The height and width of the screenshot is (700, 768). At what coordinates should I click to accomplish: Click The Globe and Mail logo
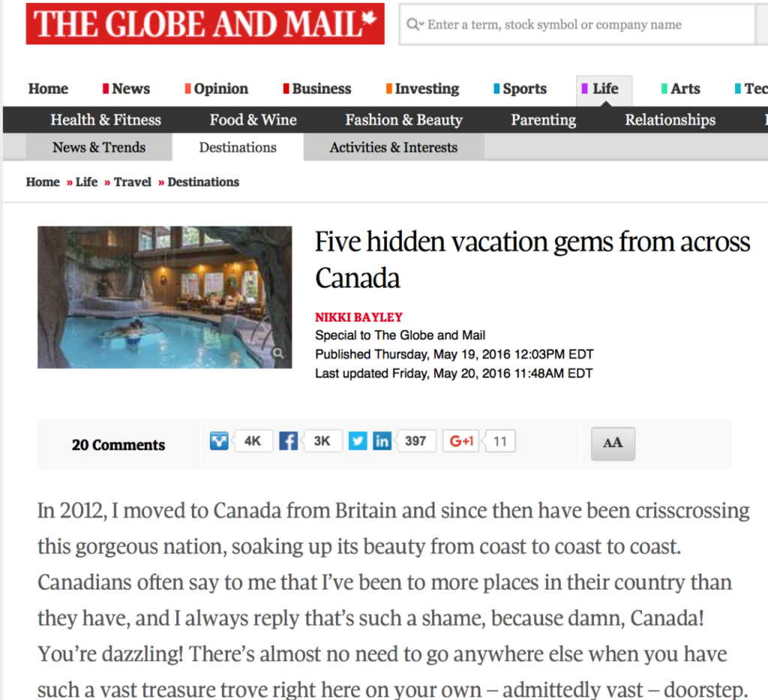(205, 24)
